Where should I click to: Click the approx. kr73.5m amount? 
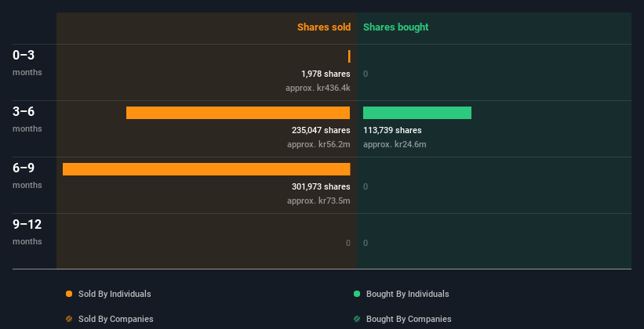tap(318, 201)
